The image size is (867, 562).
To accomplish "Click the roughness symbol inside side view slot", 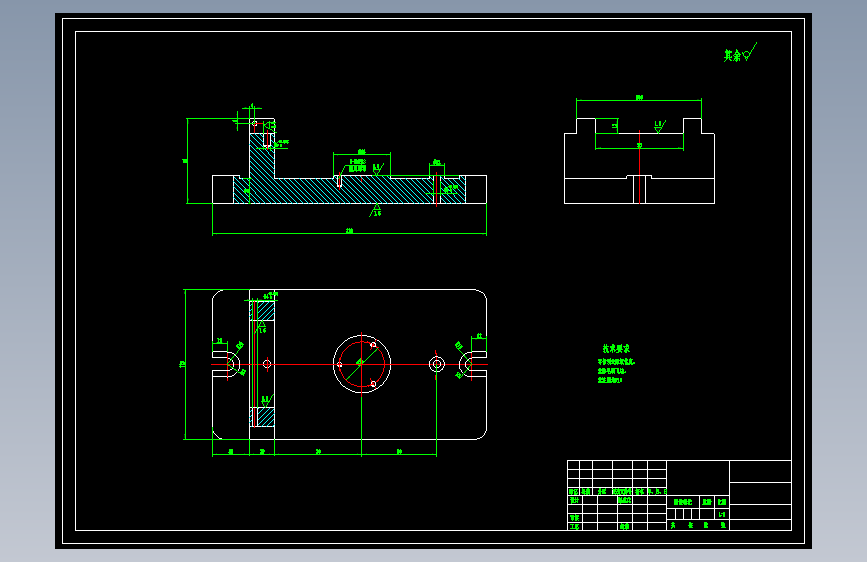I will [660, 127].
